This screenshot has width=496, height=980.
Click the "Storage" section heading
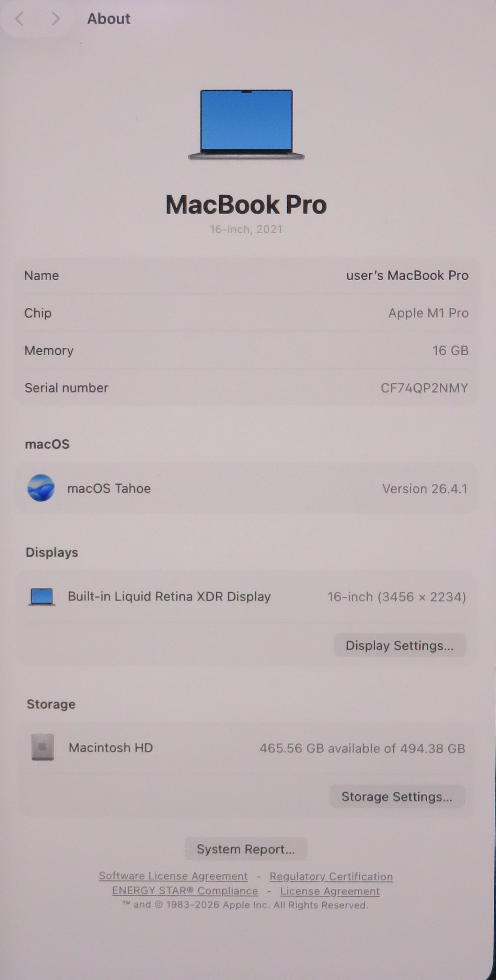[x=51, y=704]
